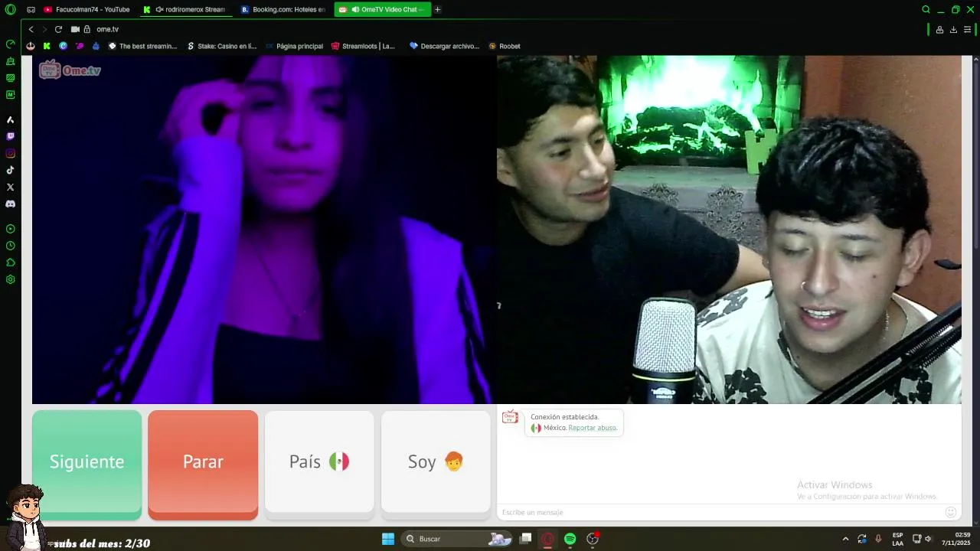Open the Opera GX main menu logo
The width and height of the screenshot is (980, 551).
tap(10, 10)
